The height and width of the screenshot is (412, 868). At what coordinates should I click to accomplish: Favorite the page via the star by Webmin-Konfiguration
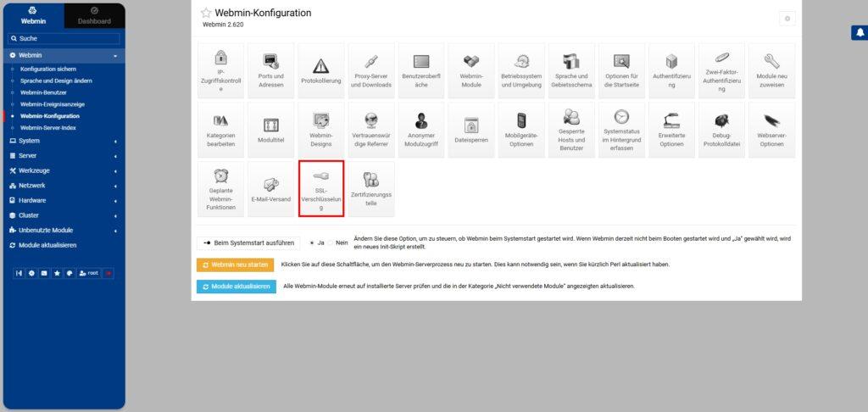pos(206,13)
